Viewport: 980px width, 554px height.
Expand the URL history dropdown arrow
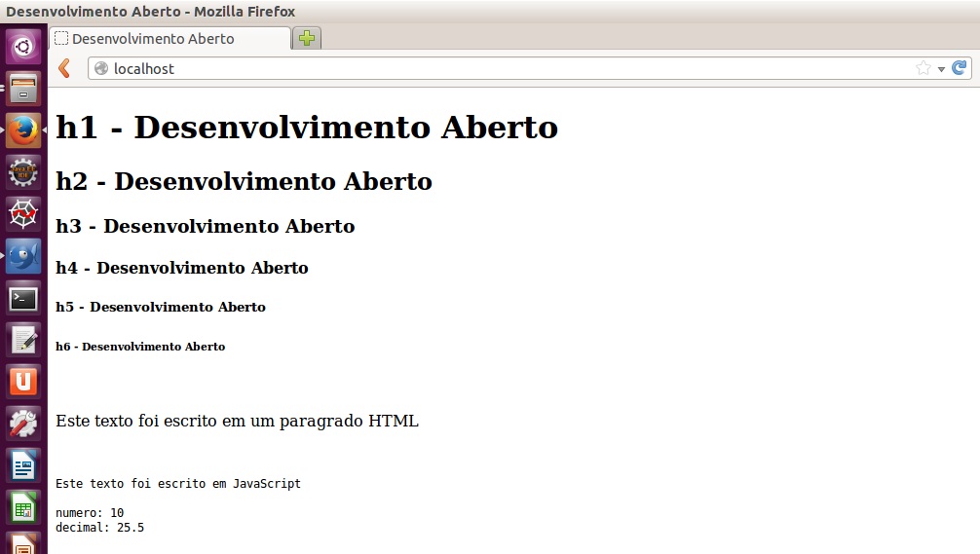(x=941, y=69)
